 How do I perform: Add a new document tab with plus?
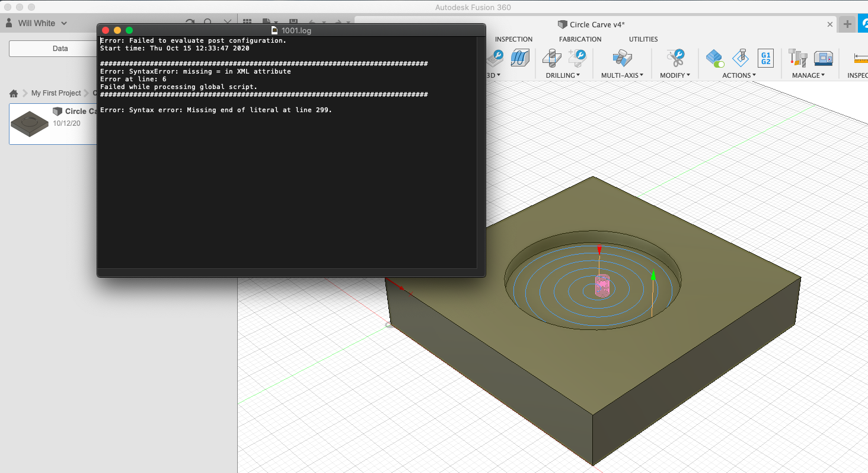coord(847,24)
